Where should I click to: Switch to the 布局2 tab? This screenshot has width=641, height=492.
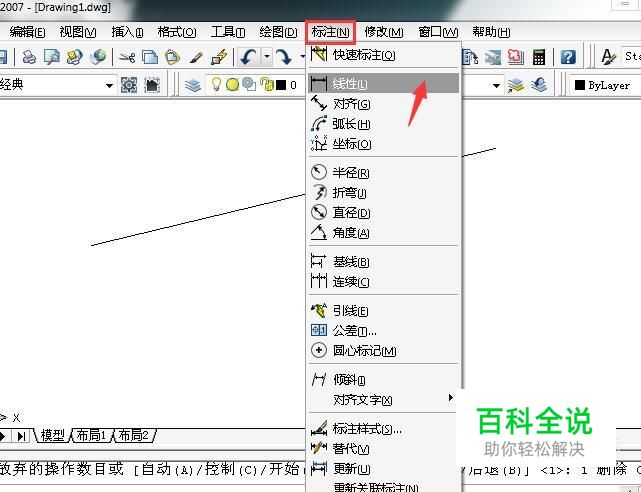click(134, 436)
